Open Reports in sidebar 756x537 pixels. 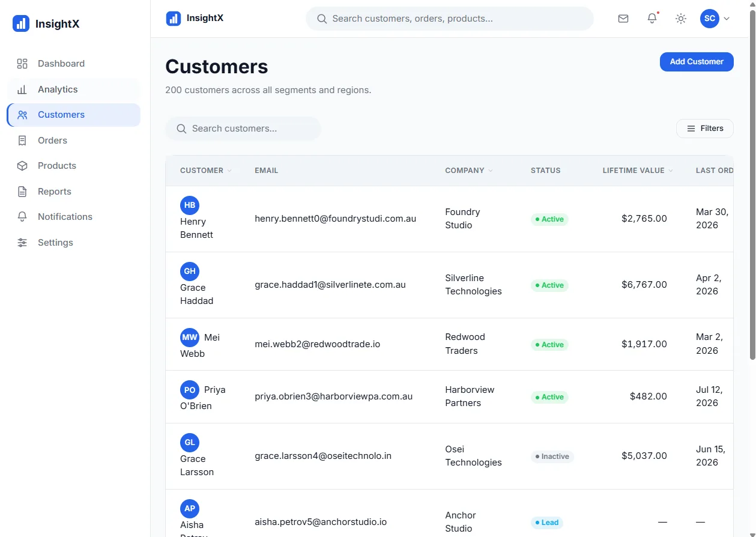click(74, 192)
